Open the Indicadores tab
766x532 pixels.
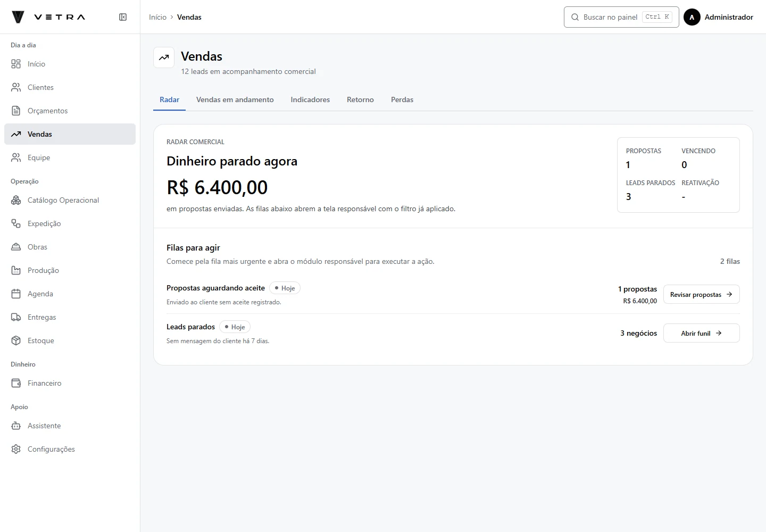point(310,99)
